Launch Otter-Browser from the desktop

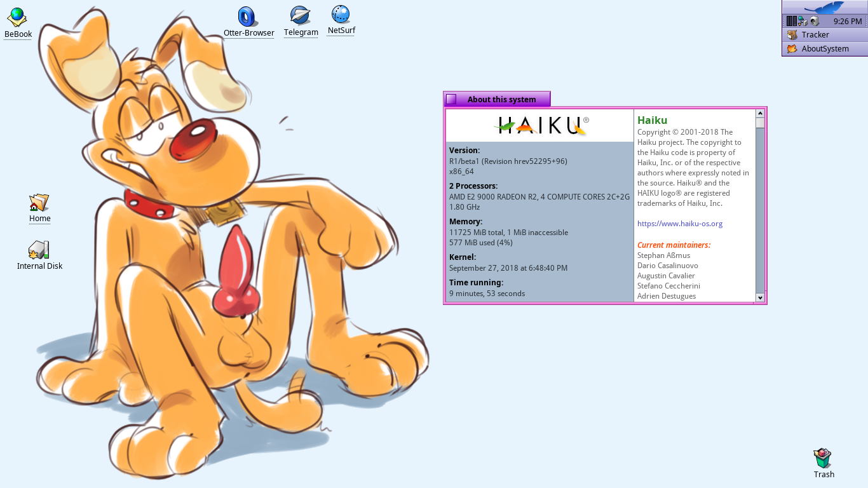pyautogui.click(x=248, y=17)
